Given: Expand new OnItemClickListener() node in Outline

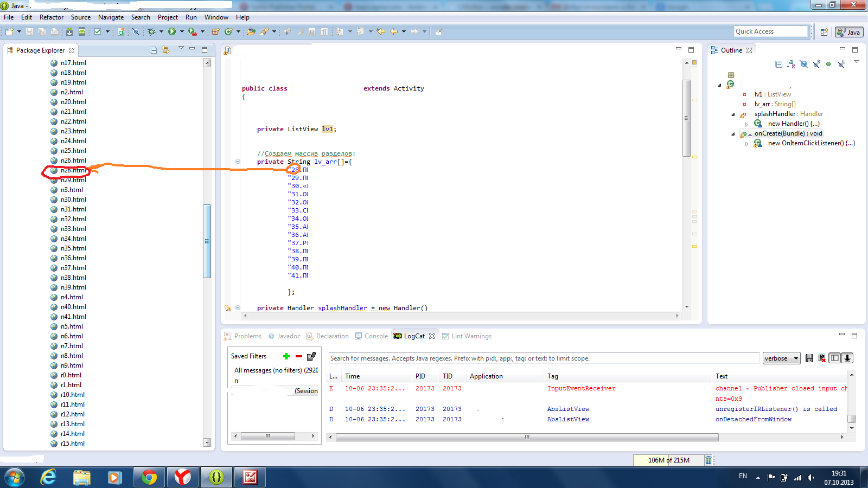Looking at the screenshot, I should [747, 144].
